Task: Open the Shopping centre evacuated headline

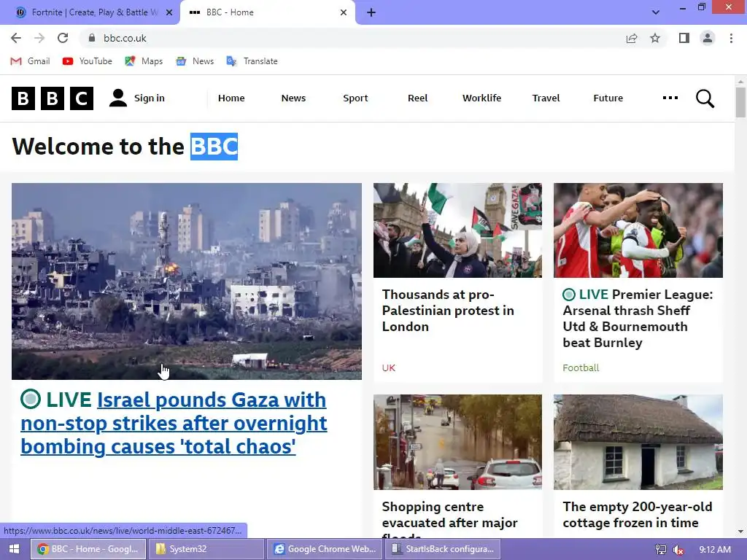Action: pos(449,519)
